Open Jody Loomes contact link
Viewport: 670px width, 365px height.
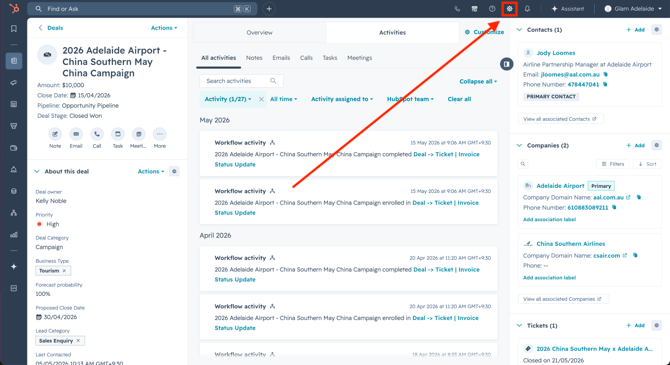555,53
